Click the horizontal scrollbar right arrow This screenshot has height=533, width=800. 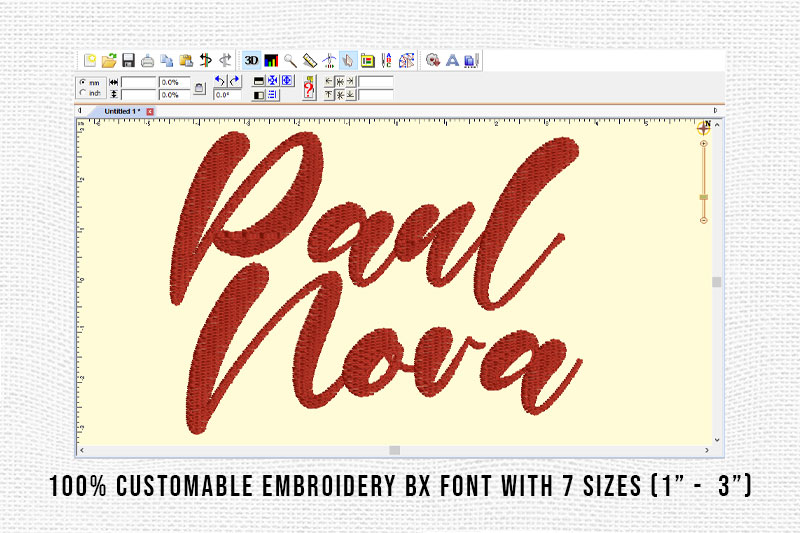point(707,450)
